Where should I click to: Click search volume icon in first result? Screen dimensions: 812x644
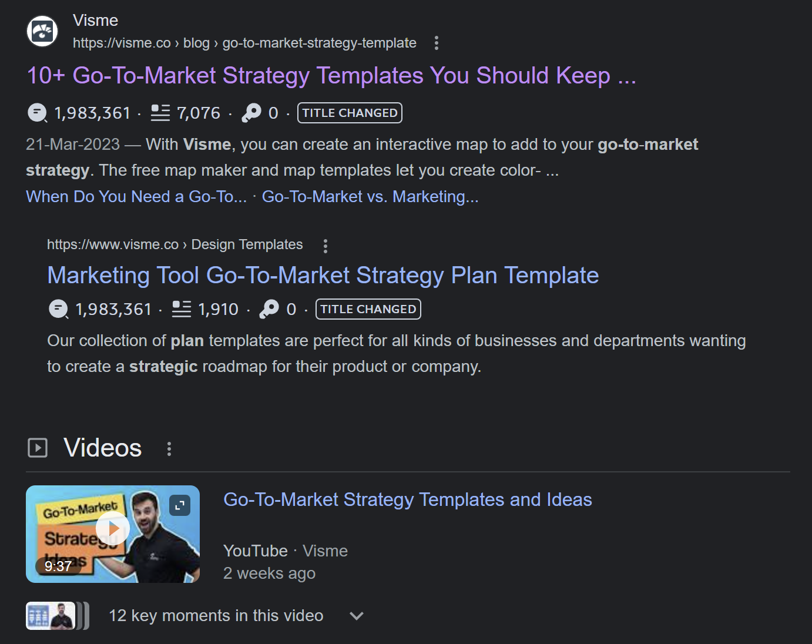click(x=37, y=112)
